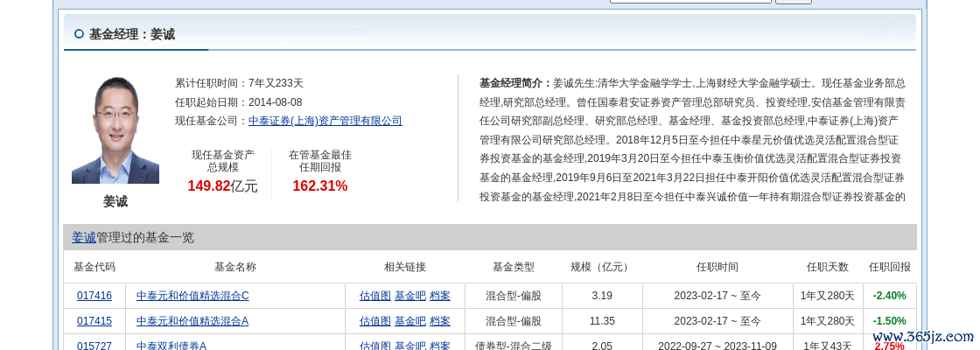Open 中泰元和价值精选混合A fund page
Image resolution: width=980 pixels, height=350 pixels.
pos(192,320)
